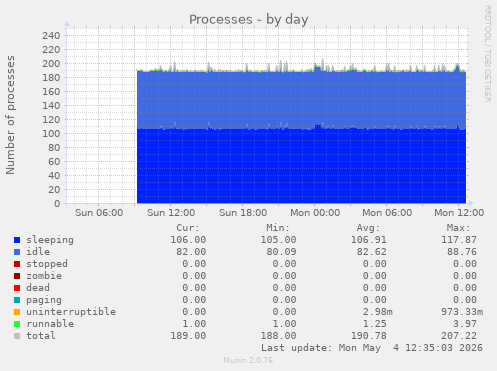Image resolution: width=497 pixels, height=371 pixels.
Task: Click the 'Munin 2.0.76' version text
Action: pyautogui.click(x=248, y=360)
